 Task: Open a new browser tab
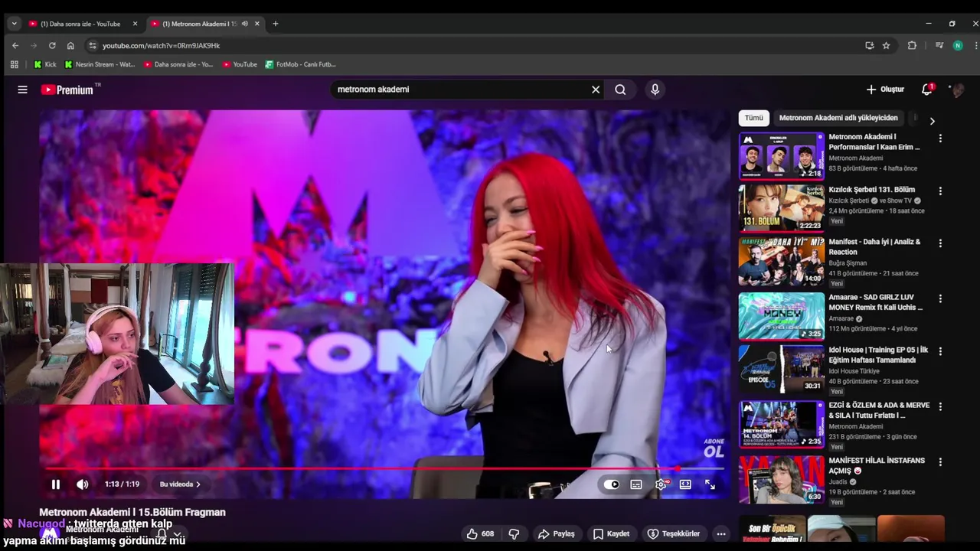[x=276, y=24]
